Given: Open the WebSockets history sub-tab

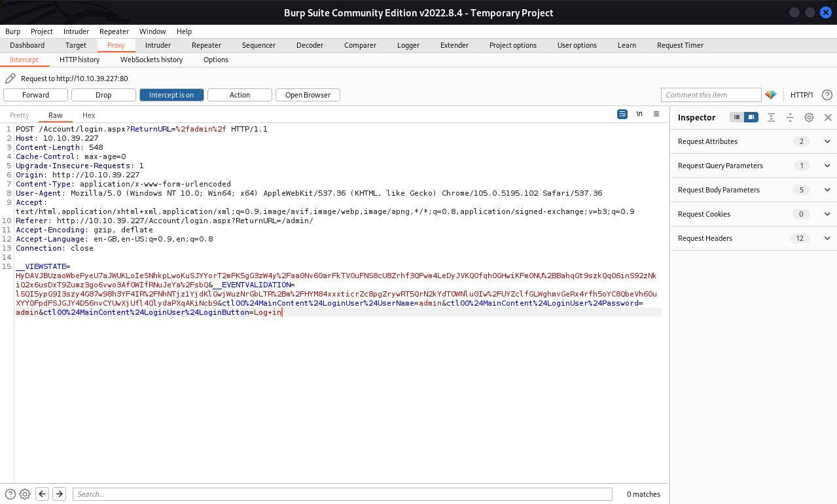Looking at the screenshot, I should click(151, 60).
